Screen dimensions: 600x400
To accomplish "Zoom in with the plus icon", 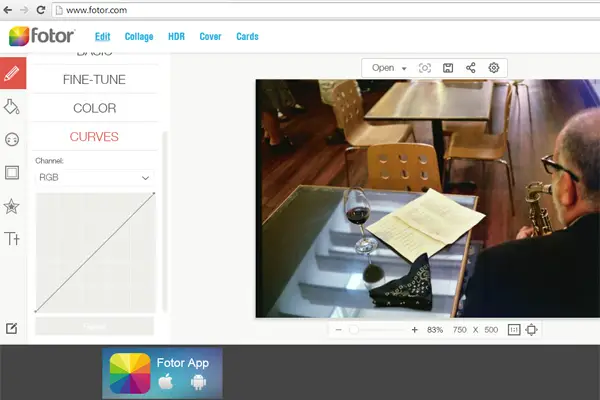I will tap(414, 330).
